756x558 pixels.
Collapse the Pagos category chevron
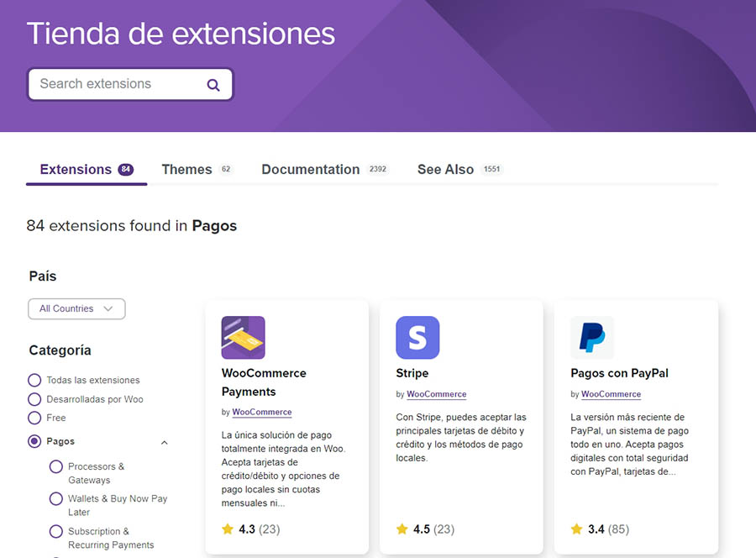pos(165,442)
